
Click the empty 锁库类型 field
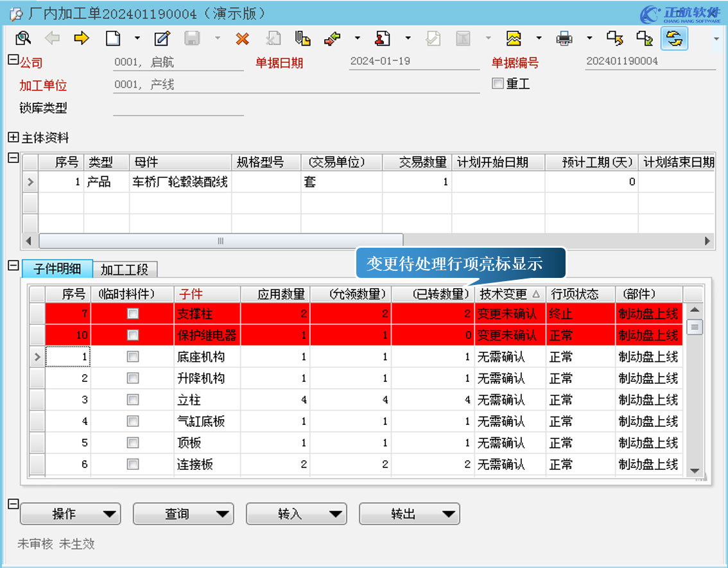tap(178, 108)
